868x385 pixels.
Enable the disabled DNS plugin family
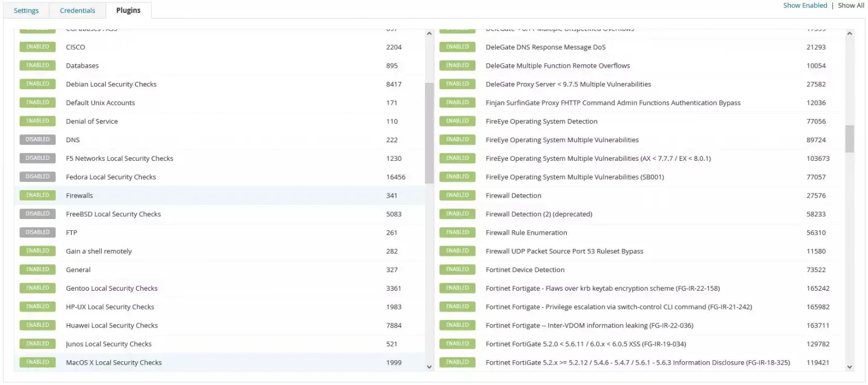pos(37,139)
